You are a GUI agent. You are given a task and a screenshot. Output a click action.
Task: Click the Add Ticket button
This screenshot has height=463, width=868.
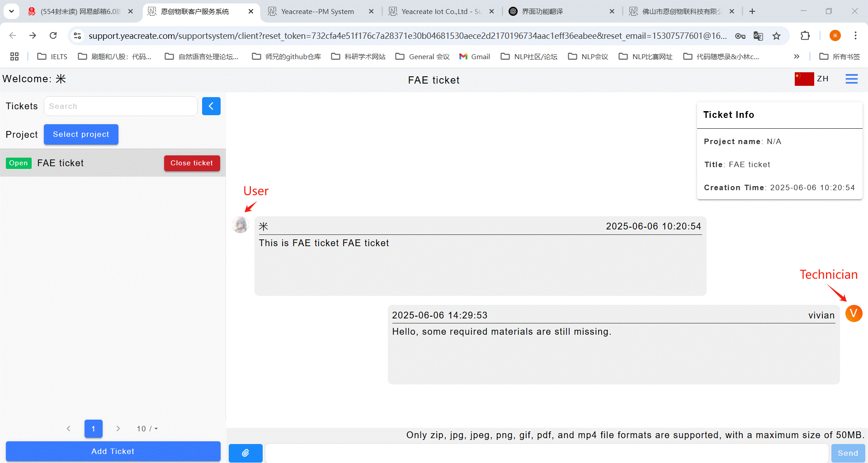point(113,451)
